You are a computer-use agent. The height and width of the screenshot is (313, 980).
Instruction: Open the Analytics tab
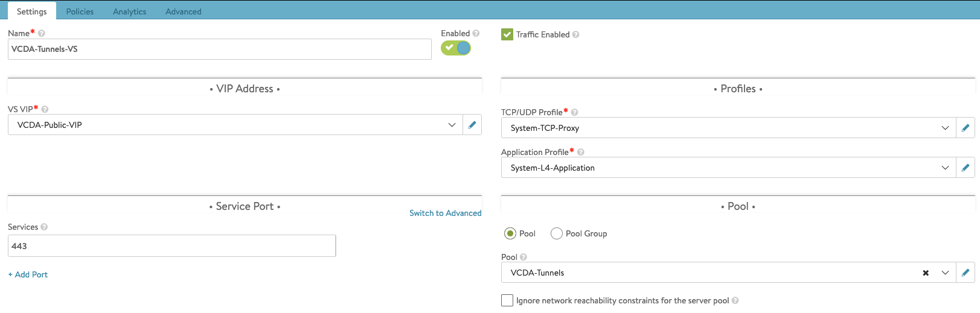129,11
